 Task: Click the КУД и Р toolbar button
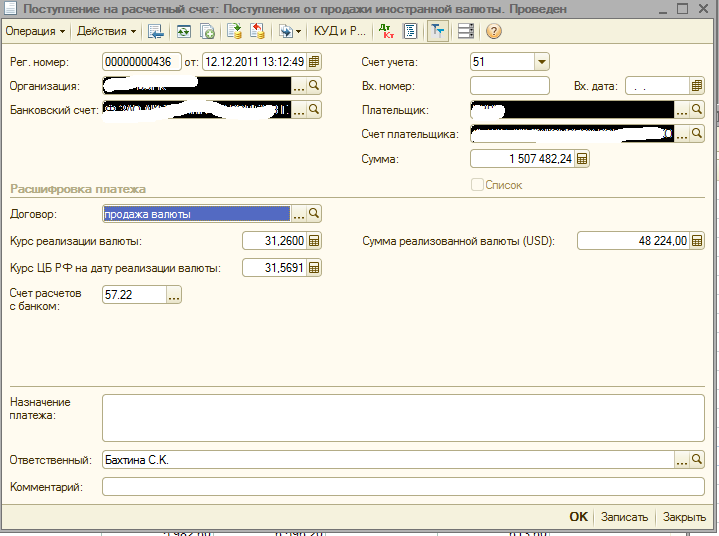coord(339,31)
